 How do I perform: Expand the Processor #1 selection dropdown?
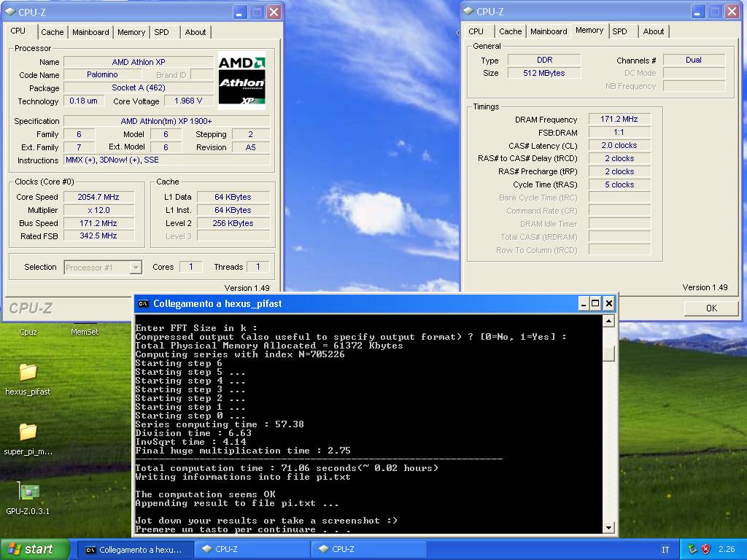coord(136,267)
